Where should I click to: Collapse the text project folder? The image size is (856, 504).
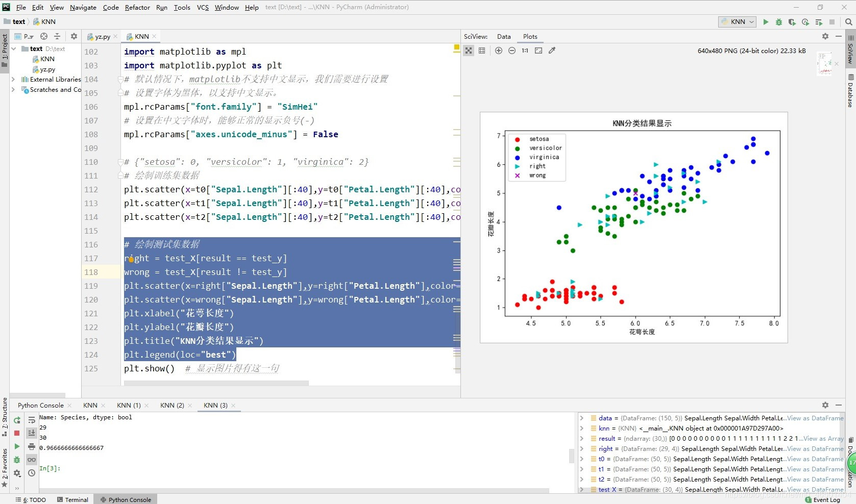pos(14,49)
